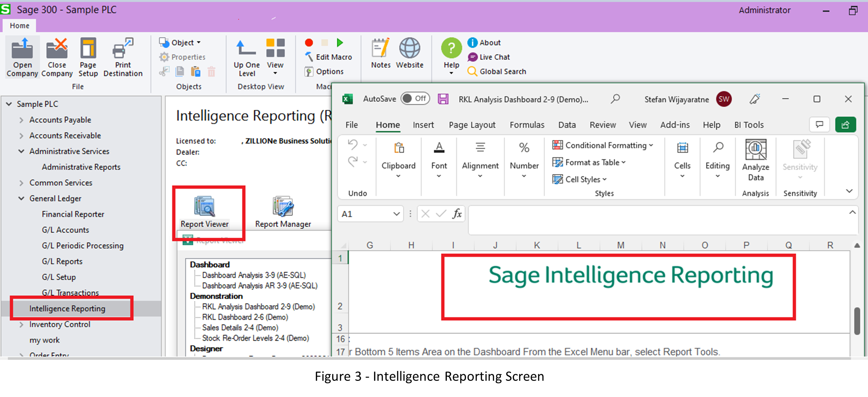The width and height of the screenshot is (868, 397).
Task: Open the Excel File tab
Action: (351, 125)
